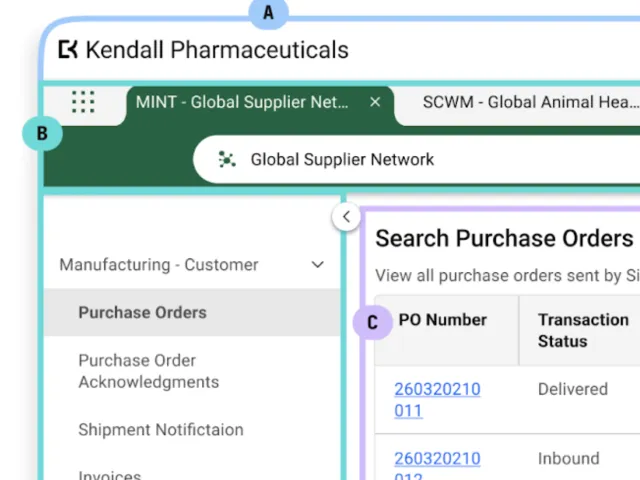Click annotation marker A
Screen dimensions: 640x480
pyautogui.click(x=268, y=13)
